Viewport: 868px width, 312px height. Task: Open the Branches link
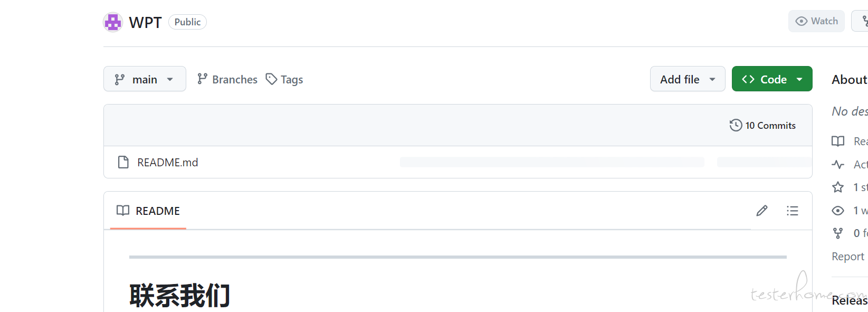pyautogui.click(x=227, y=79)
